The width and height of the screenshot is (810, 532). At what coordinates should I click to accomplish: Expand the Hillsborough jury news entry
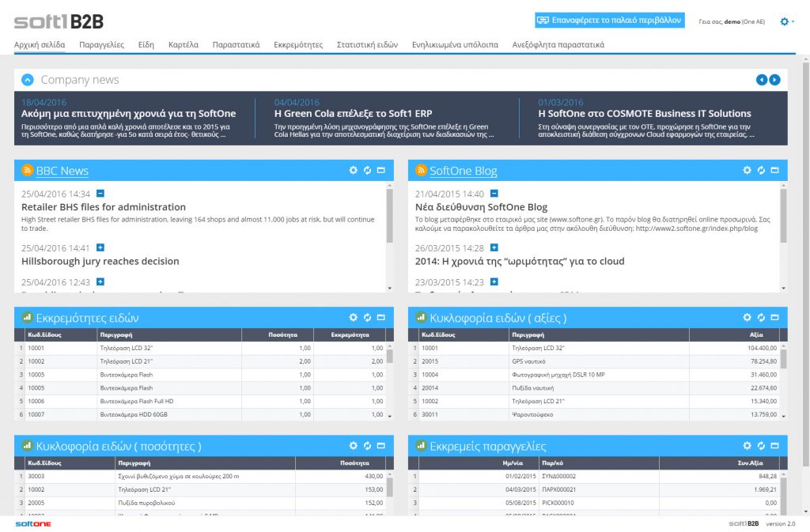(x=100, y=247)
